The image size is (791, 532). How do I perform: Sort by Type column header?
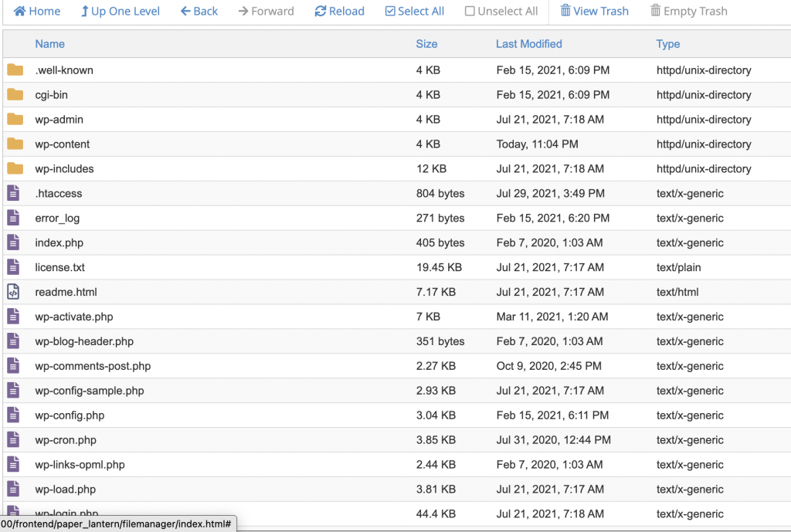click(x=668, y=44)
